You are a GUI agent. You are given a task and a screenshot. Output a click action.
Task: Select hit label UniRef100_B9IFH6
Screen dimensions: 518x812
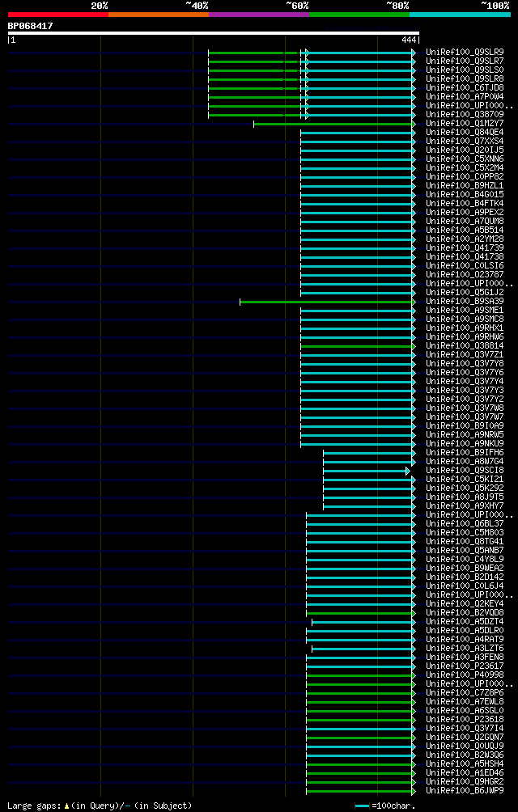[465, 453]
